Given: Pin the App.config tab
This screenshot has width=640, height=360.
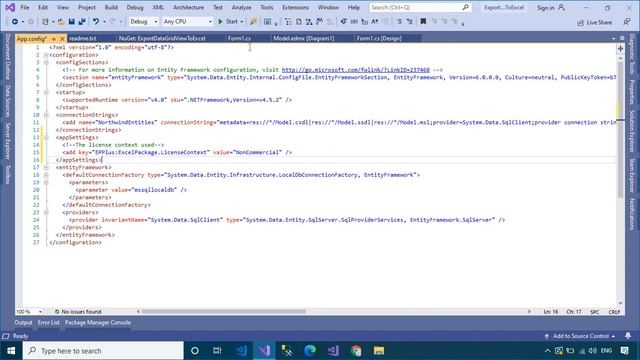Looking at the screenshot, I should pyautogui.click(x=53, y=39).
